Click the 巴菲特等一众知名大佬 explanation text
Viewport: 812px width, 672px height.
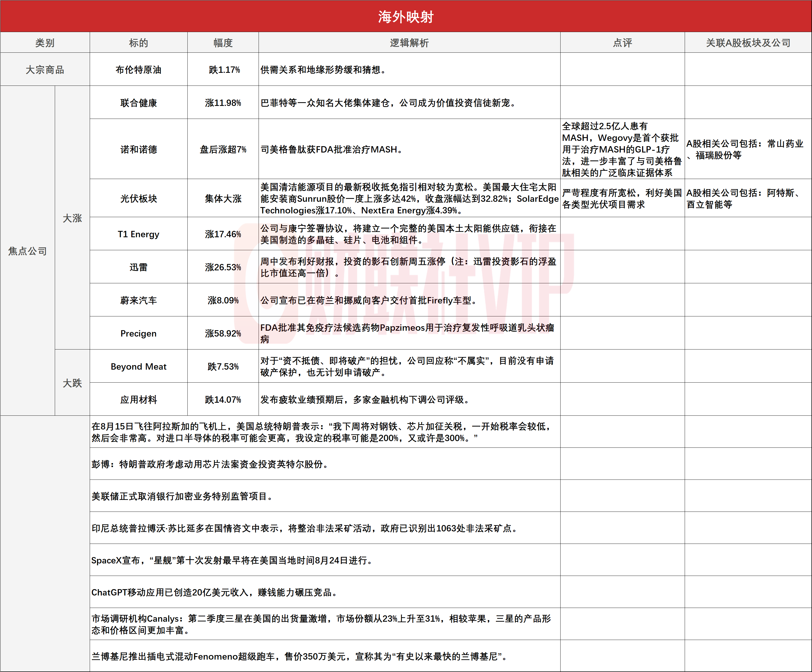(x=388, y=102)
